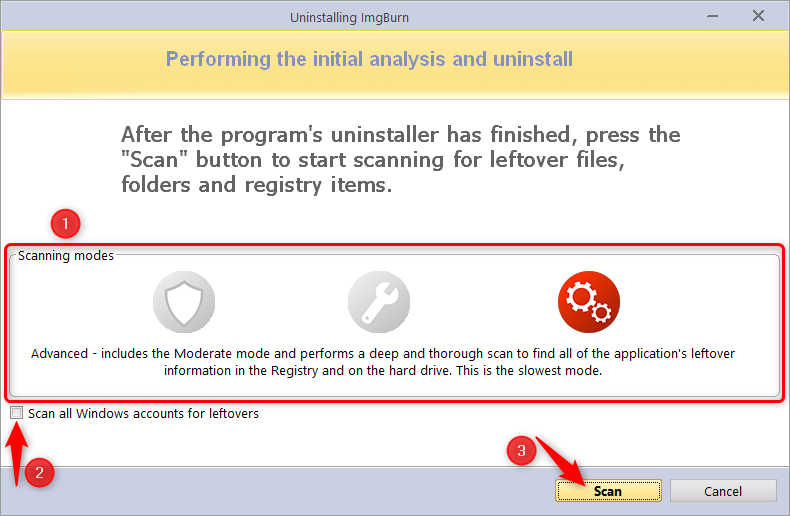
Task: Start leftover scanning with the Scan button
Action: pos(608,491)
